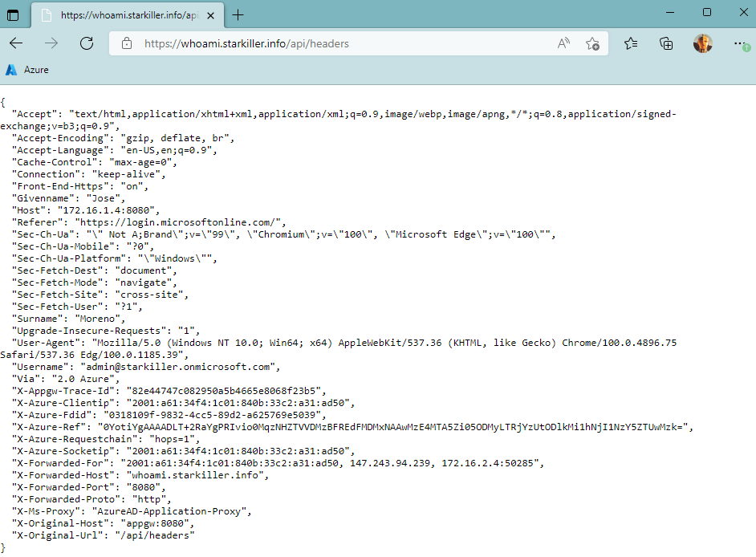Add this page to favorites

592,44
